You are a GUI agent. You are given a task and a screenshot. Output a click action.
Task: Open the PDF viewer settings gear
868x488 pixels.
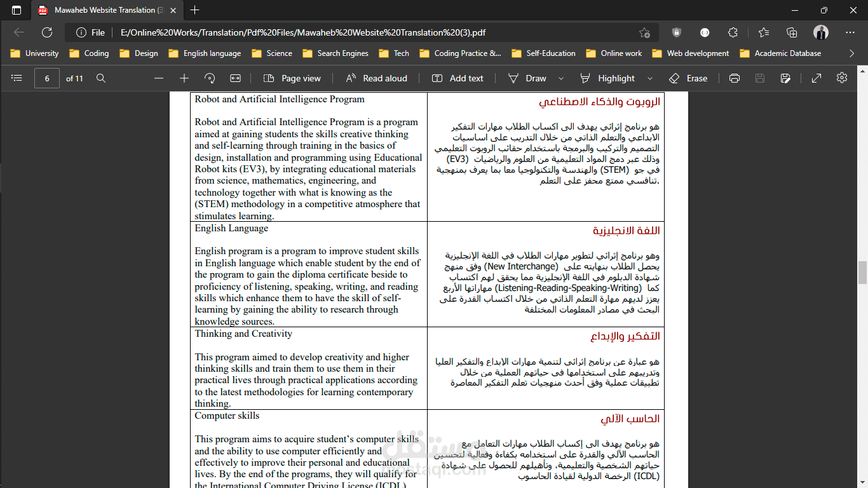[841, 78]
